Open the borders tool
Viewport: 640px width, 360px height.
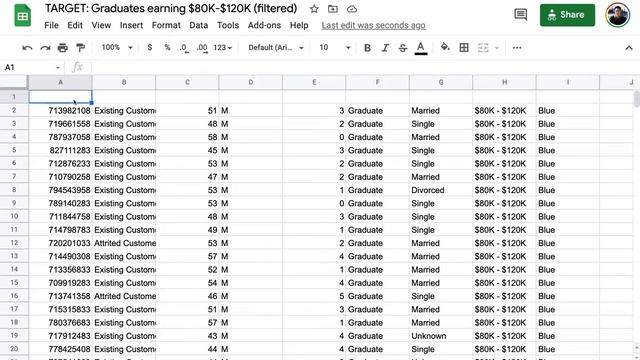(464, 48)
